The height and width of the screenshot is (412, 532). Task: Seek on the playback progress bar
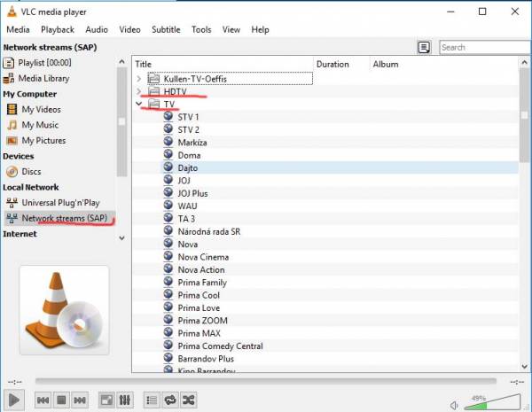(266, 382)
